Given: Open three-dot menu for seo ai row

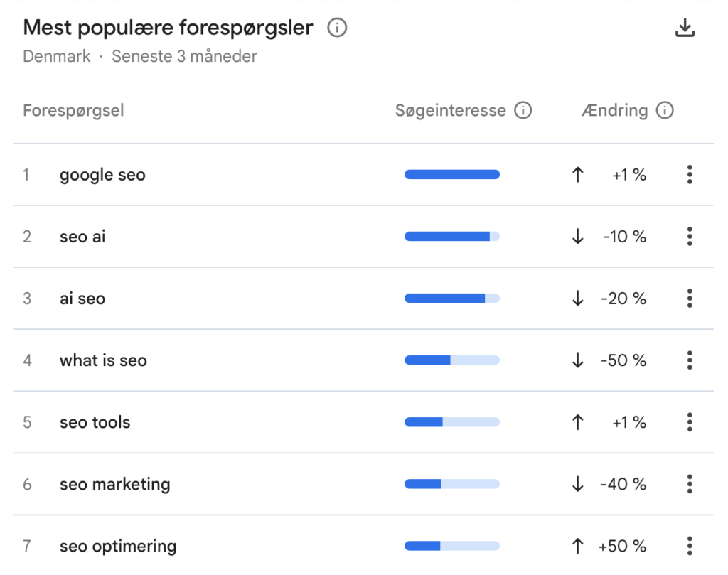Looking at the screenshot, I should 690,236.
